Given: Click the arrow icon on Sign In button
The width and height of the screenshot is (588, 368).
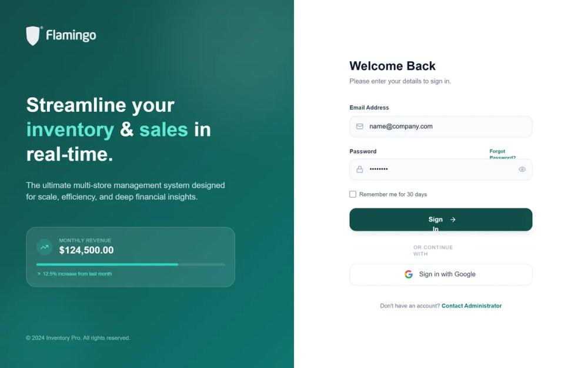Looking at the screenshot, I should [453, 220].
